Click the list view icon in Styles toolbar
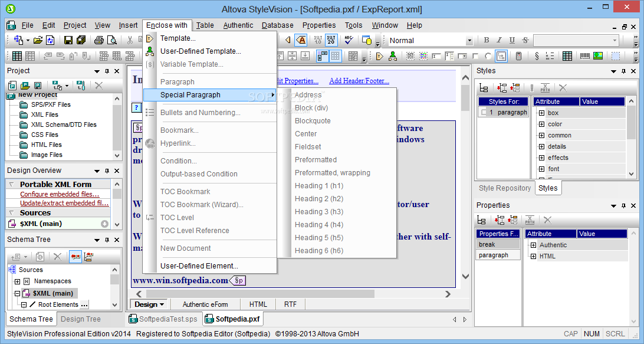644x344 pixels. tap(484, 87)
